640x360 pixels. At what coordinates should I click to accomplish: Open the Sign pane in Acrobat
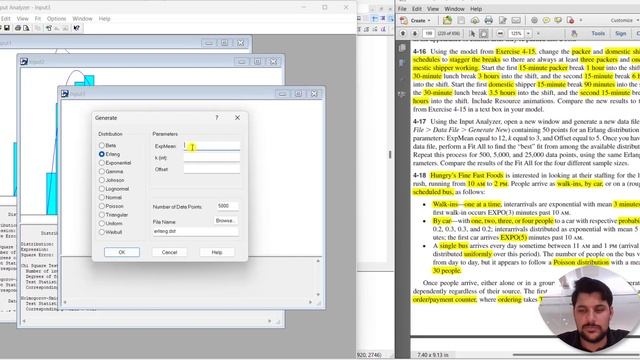point(621,33)
